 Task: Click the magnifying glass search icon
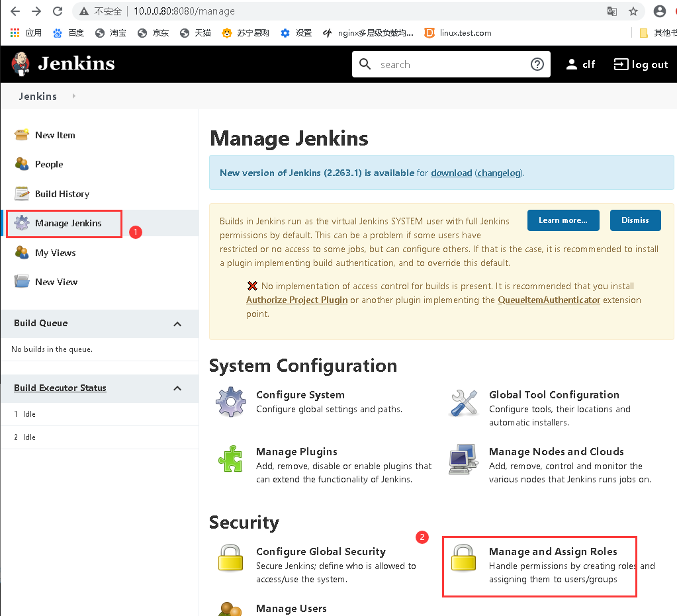[x=365, y=64]
